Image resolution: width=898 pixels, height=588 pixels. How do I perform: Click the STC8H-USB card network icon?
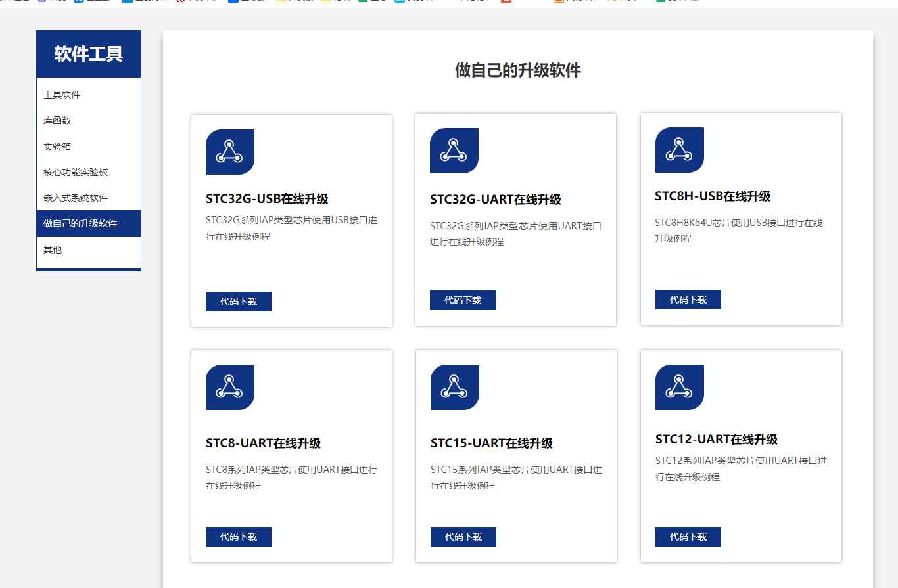pos(680,150)
